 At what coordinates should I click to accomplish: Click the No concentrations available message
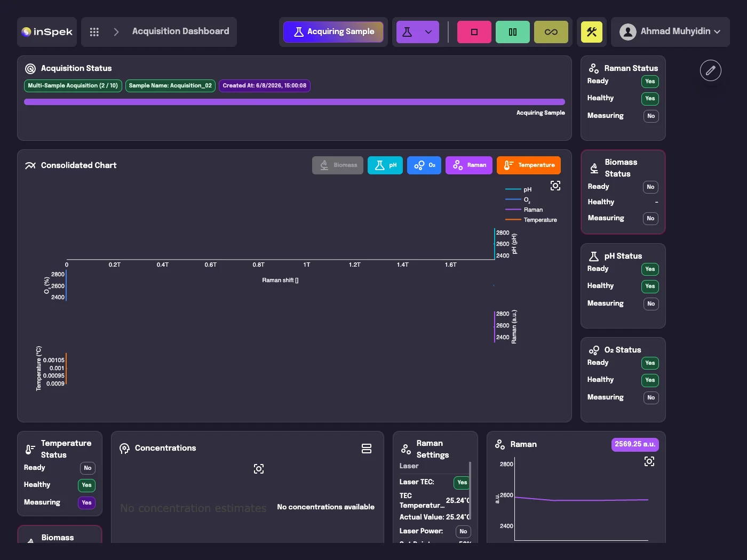tap(326, 507)
